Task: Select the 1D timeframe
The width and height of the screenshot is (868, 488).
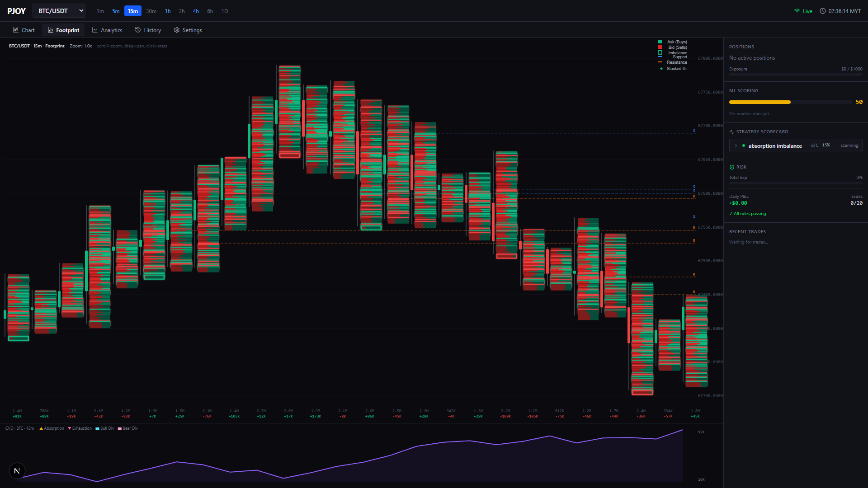Action: tap(225, 11)
